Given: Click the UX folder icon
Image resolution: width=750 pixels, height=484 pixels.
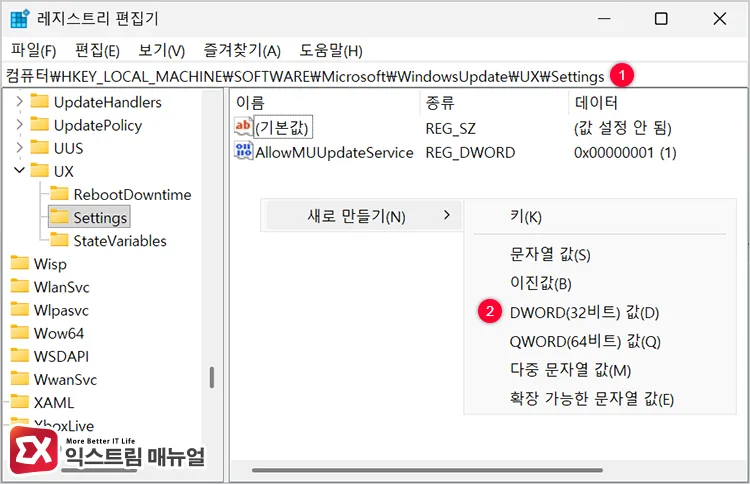Looking at the screenshot, I should pyautogui.click(x=39, y=170).
